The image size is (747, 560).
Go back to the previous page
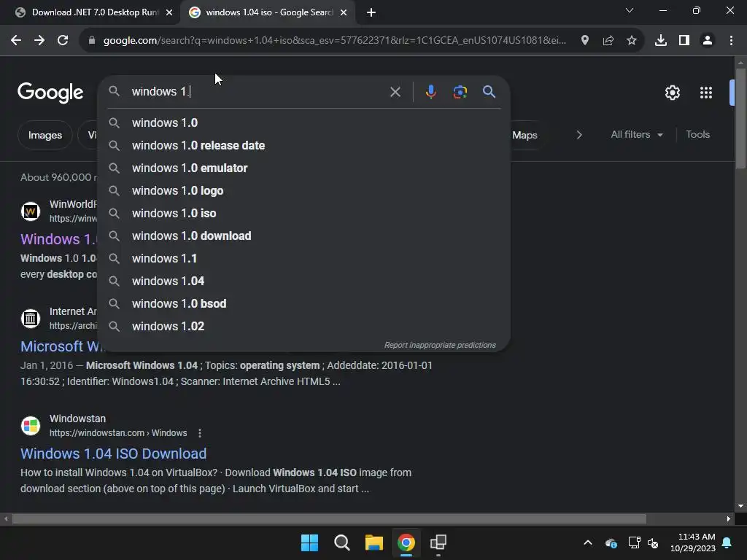point(16,41)
